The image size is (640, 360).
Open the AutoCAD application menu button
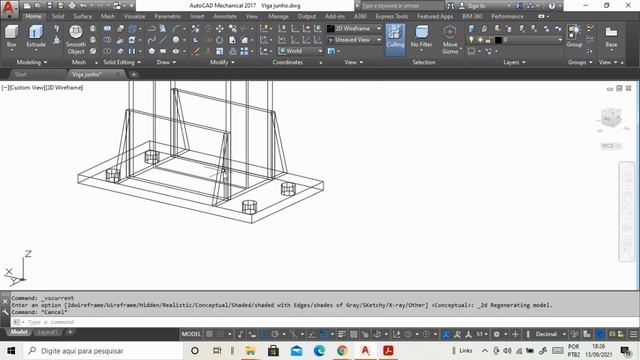pos(9,8)
